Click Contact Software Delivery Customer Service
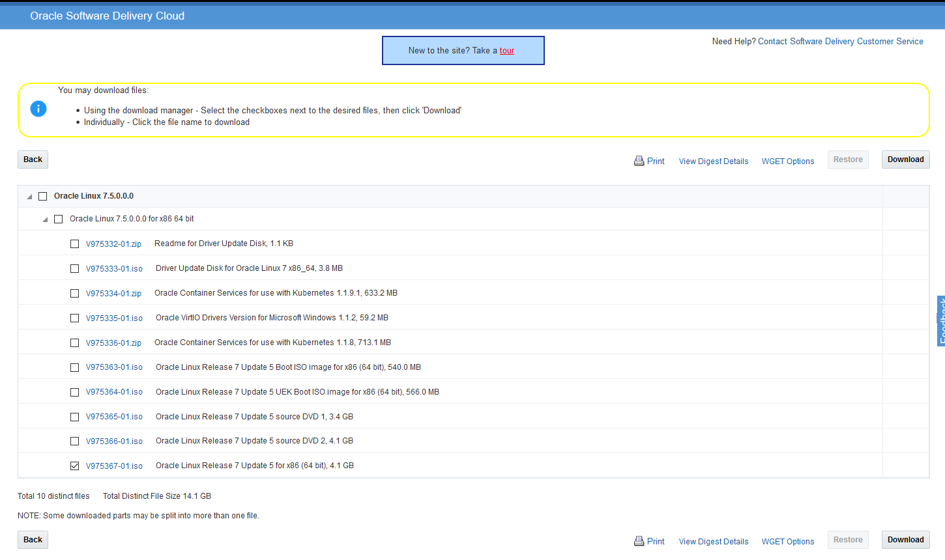 click(840, 41)
